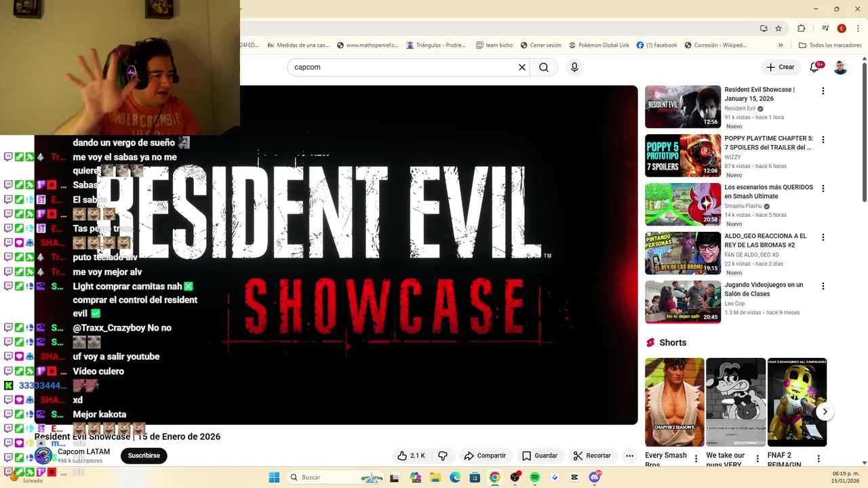868x488 pixels.
Task: Clear the YouTube search box text
Action: coord(522,67)
